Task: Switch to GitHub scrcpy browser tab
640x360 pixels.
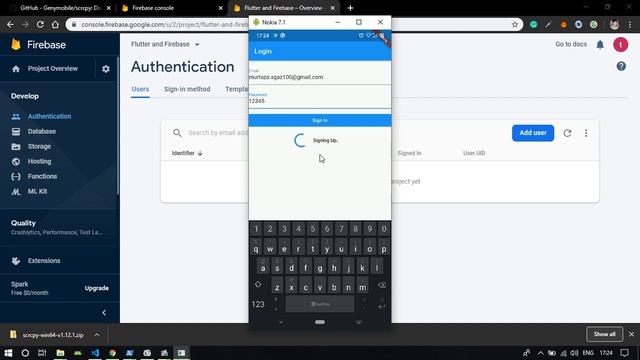Action: pyautogui.click(x=61, y=8)
